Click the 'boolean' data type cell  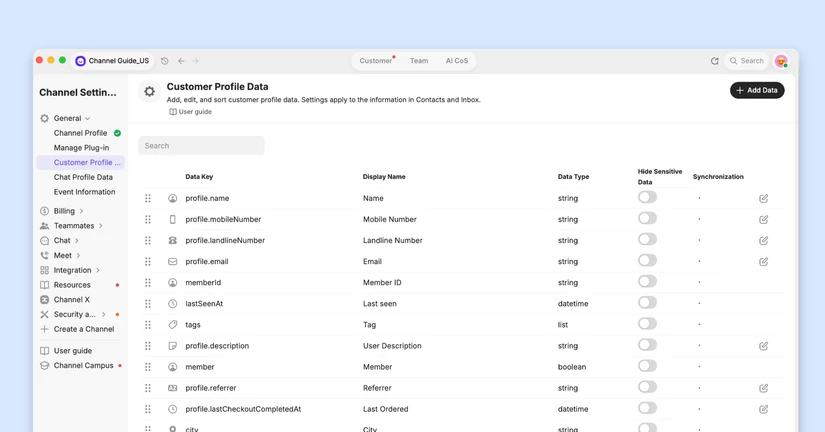pos(572,367)
